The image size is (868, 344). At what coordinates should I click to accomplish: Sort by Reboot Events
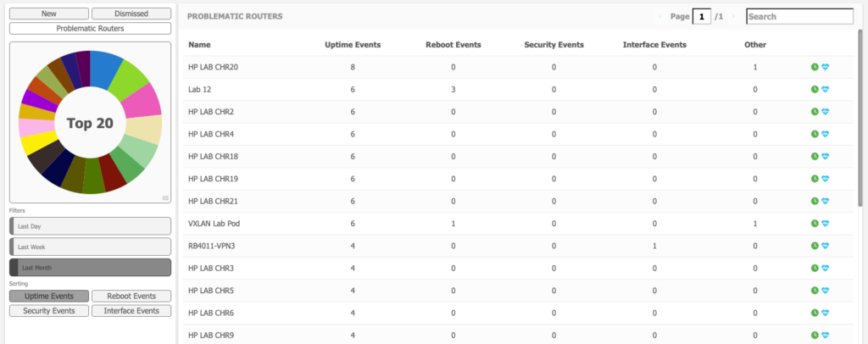[x=131, y=297]
